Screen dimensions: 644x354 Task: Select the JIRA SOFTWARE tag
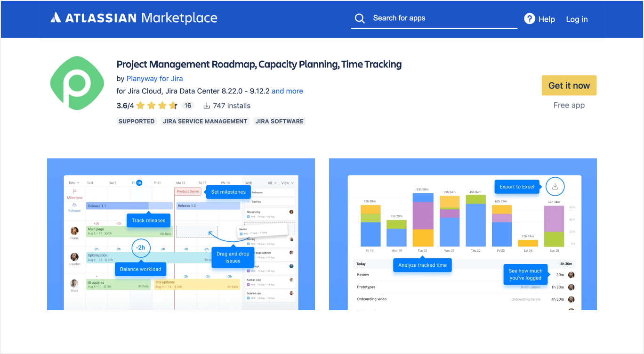[279, 121]
